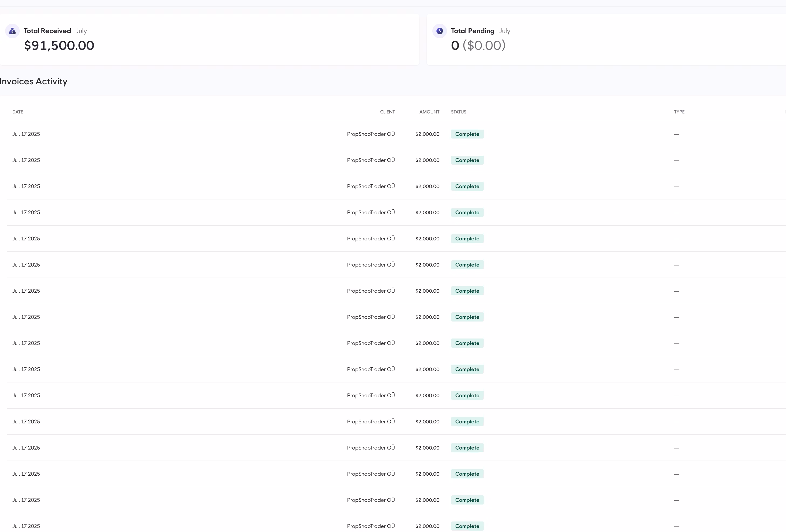The width and height of the screenshot is (786, 532).
Task: Click the TYPE column header
Action: [679, 112]
